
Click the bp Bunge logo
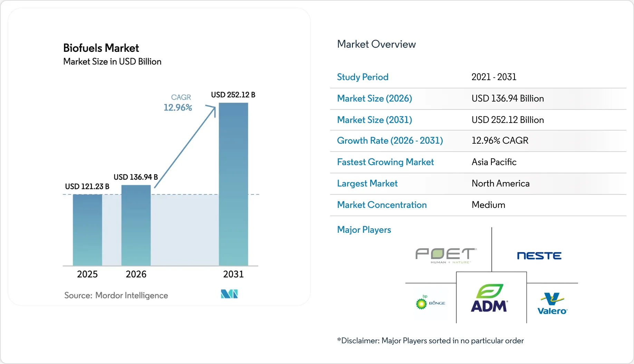(430, 303)
